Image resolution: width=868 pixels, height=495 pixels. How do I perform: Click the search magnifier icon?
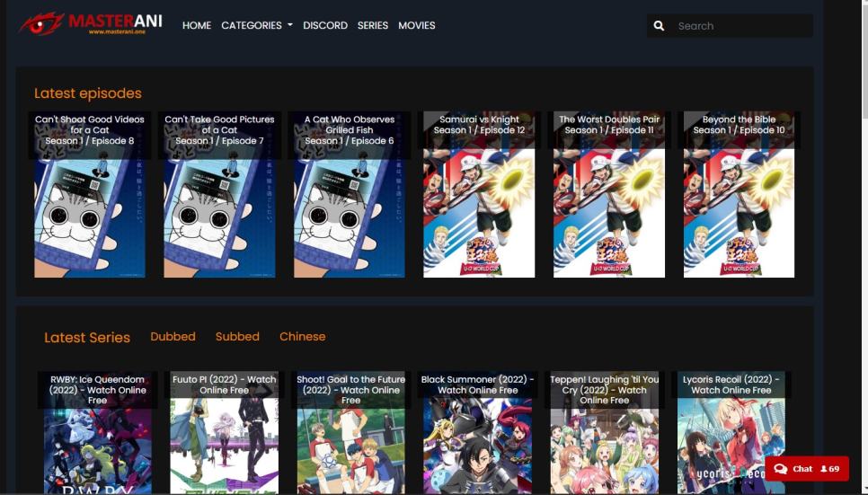click(x=659, y=25)
